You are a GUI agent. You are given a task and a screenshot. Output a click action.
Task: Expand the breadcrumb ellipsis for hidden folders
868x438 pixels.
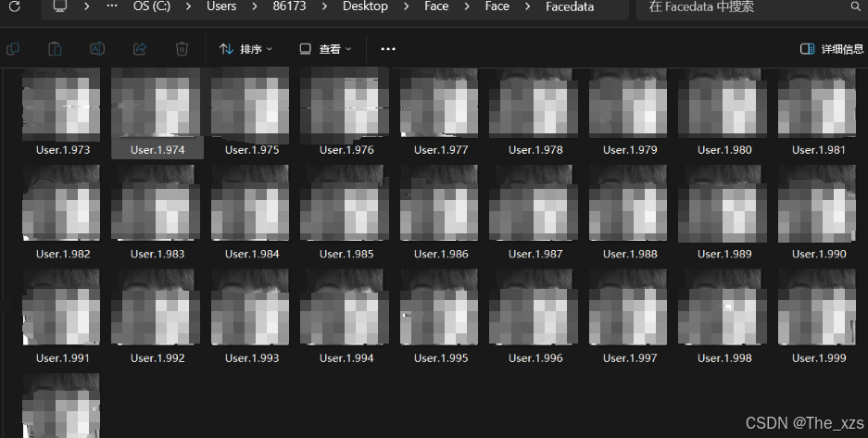112,6
